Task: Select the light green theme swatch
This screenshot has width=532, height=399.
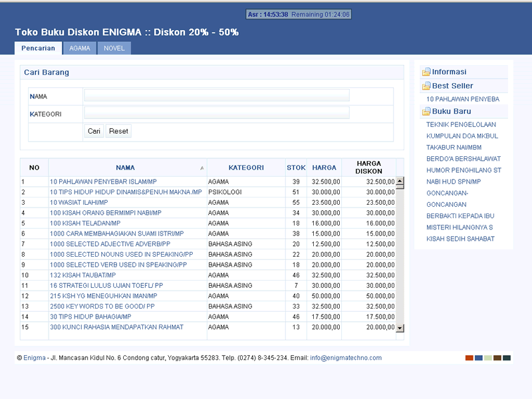Action: tap(488, 358)
